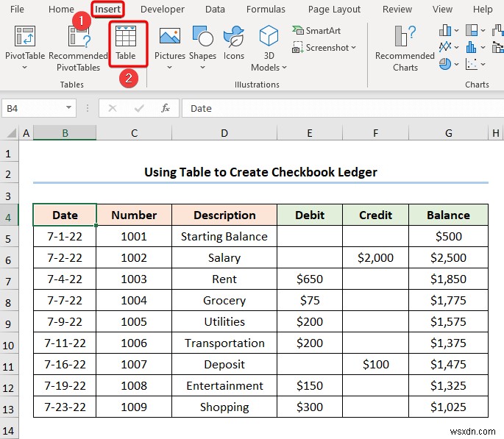The image size is (504, 439).
Task: Open the histogram chart dropdown arrow
Action: click(483, 48)
